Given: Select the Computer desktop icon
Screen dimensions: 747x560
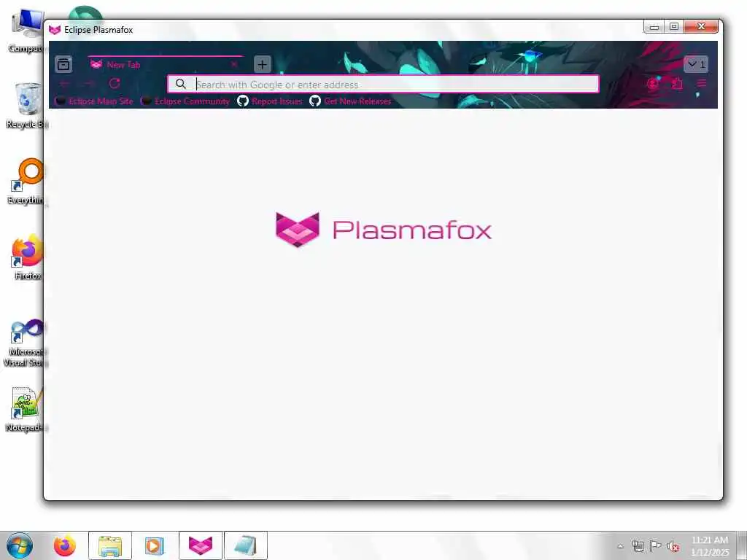Looking at the screenshot, I should (x=26, y=31).
